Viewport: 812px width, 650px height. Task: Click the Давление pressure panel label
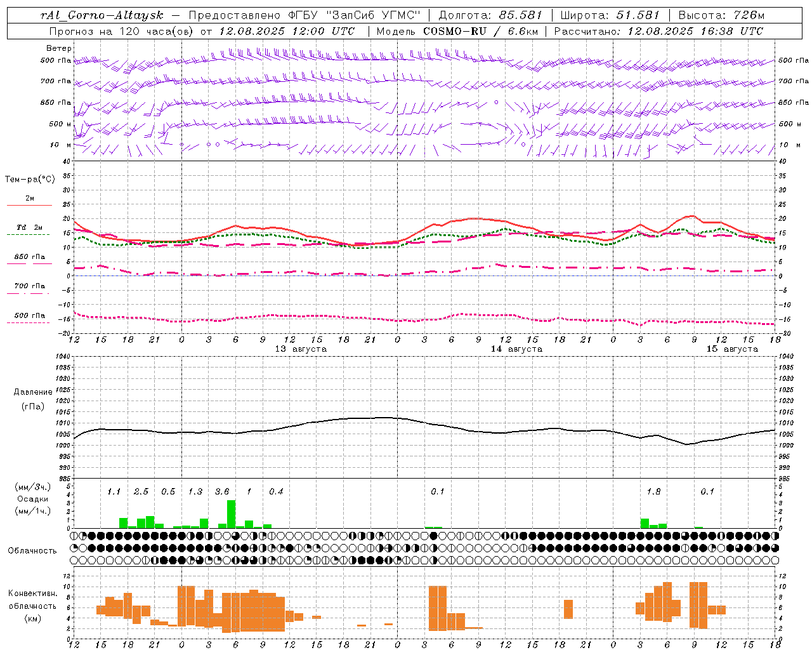[33, 392]
